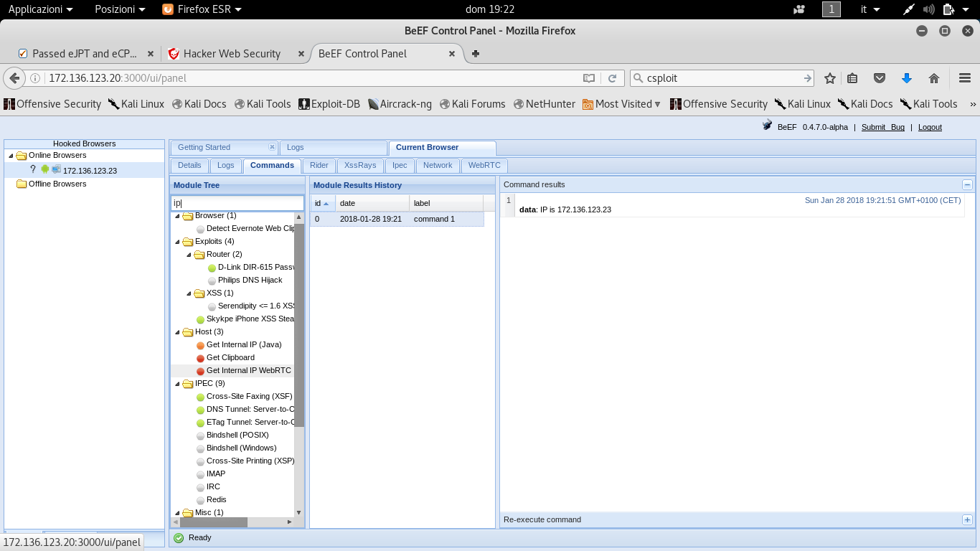The width and height of the screenshot is (980, 551).
Task: Open the XssRays sub-tab
Action: tap(360, 165)
